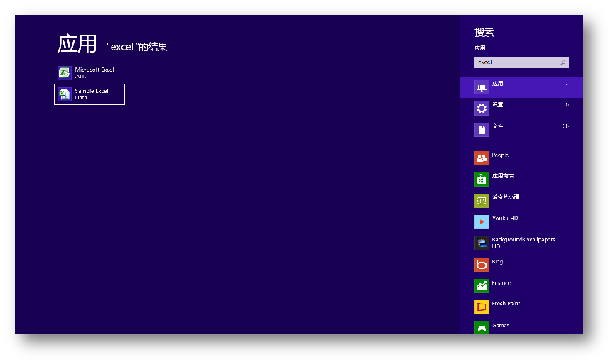Search within the Bing app
Screen dimensions: 613x364
[521, 265]
